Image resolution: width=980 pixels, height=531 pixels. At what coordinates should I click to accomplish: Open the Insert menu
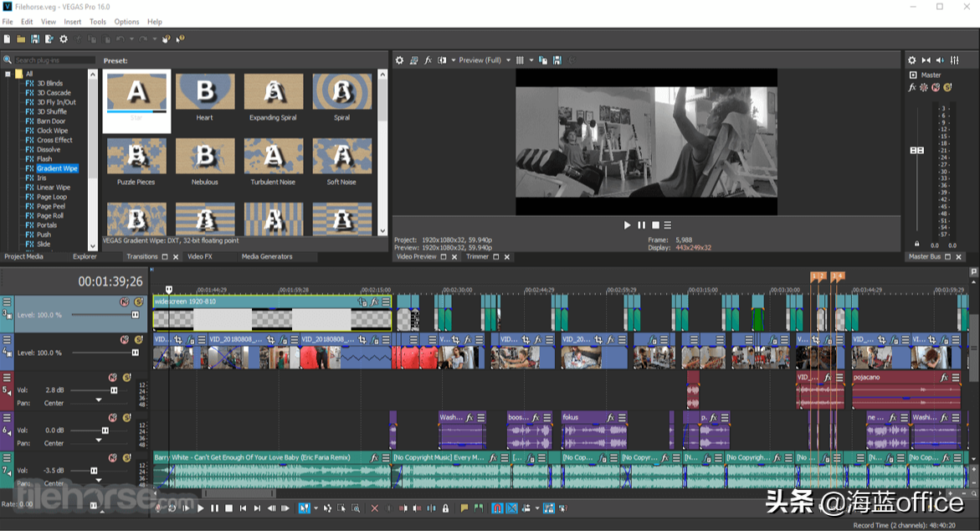pyautogui.click(x=73, y=22)
